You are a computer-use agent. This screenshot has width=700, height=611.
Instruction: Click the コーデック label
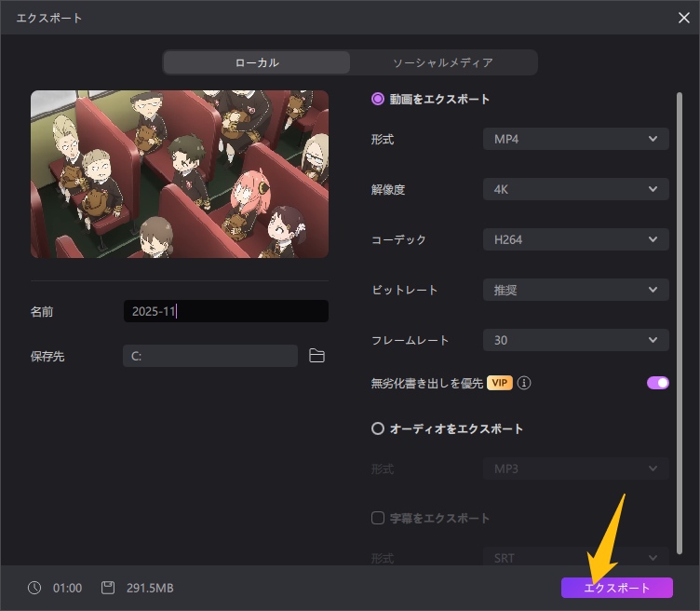(398, 240)
